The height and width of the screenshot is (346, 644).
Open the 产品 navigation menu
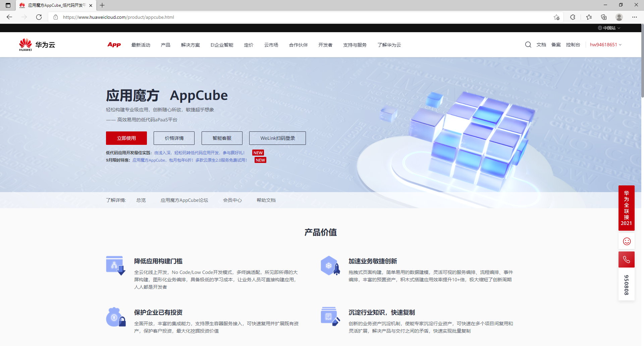(x=166, y=45)
